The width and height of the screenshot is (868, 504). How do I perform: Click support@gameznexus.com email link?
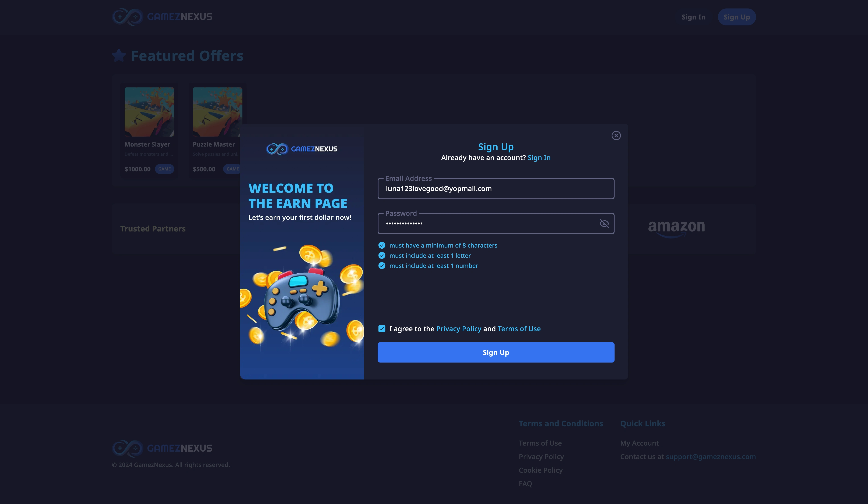point(711,457)
